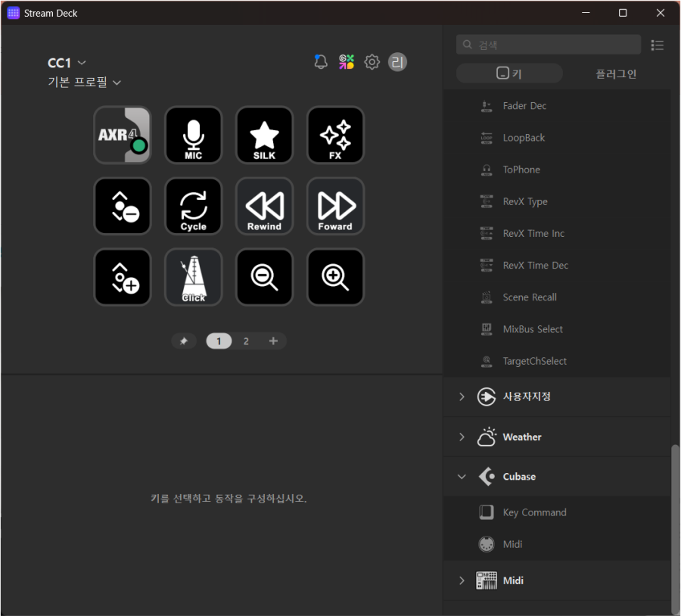
Task: Select the AXR4 key on the deck
Action: [123, 135]
